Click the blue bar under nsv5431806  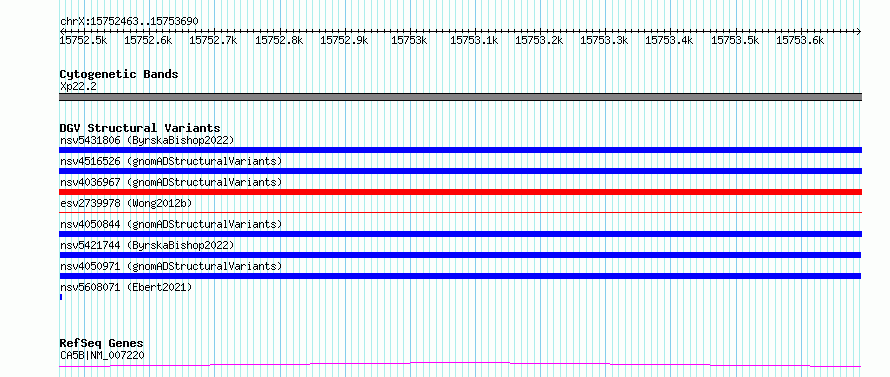point(460,150)
